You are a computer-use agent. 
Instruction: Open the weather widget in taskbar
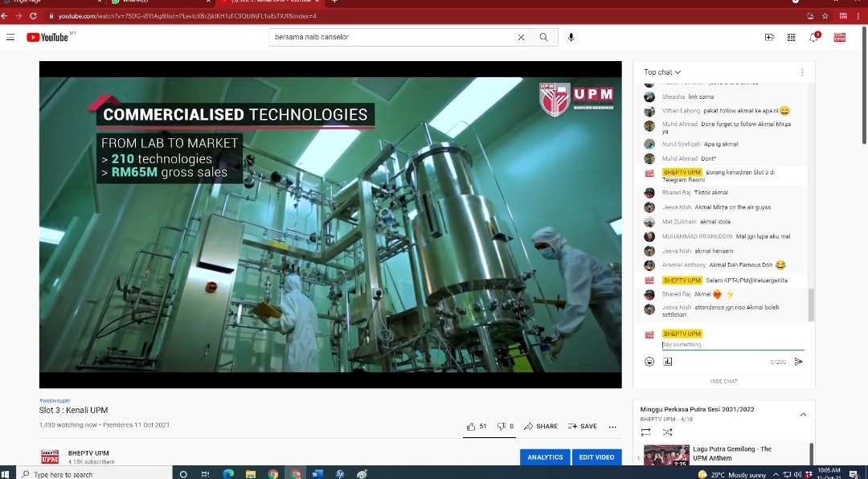tap(732, 474)
